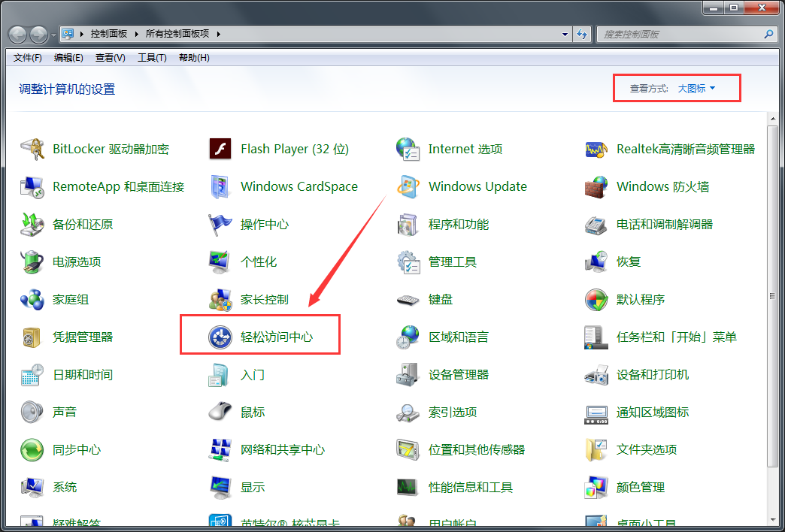Click the Windows CardSpace icon
This screenshot has height=532, width=785.
[220, 186]
